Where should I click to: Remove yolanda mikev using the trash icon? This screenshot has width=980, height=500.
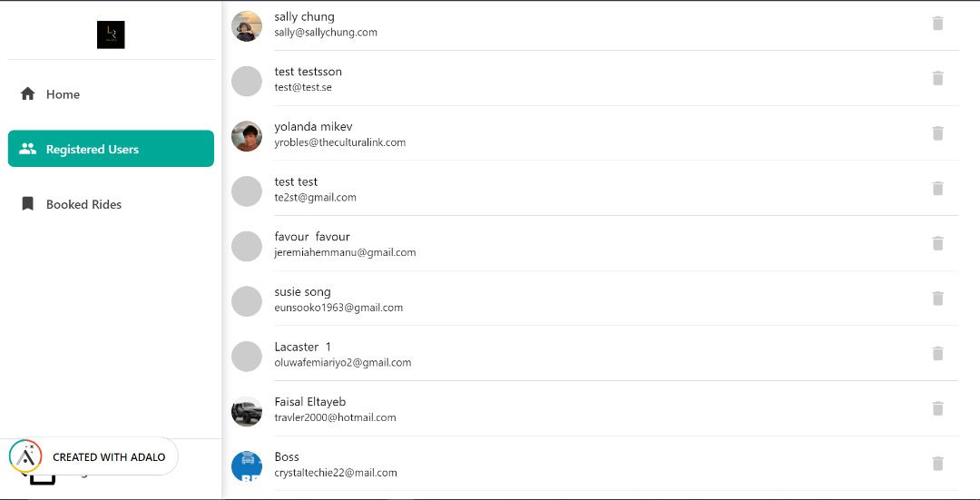(x=938, y=133)
